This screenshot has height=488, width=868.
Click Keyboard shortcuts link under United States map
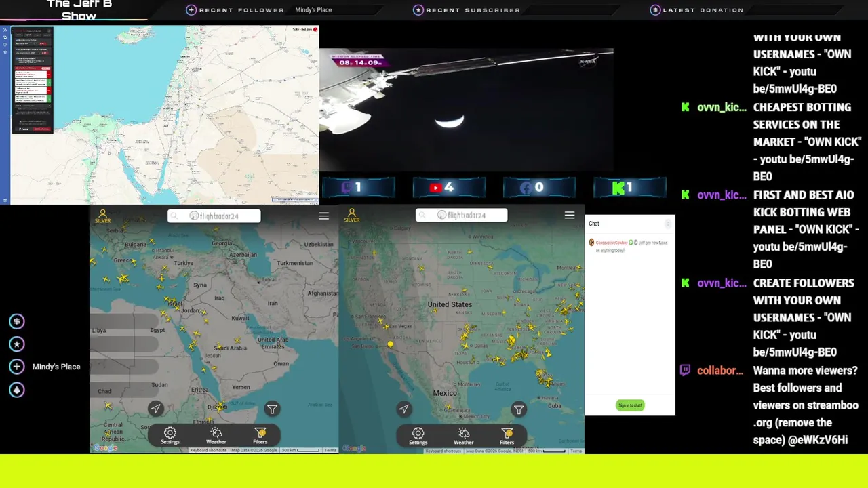[x=443, y=451]
